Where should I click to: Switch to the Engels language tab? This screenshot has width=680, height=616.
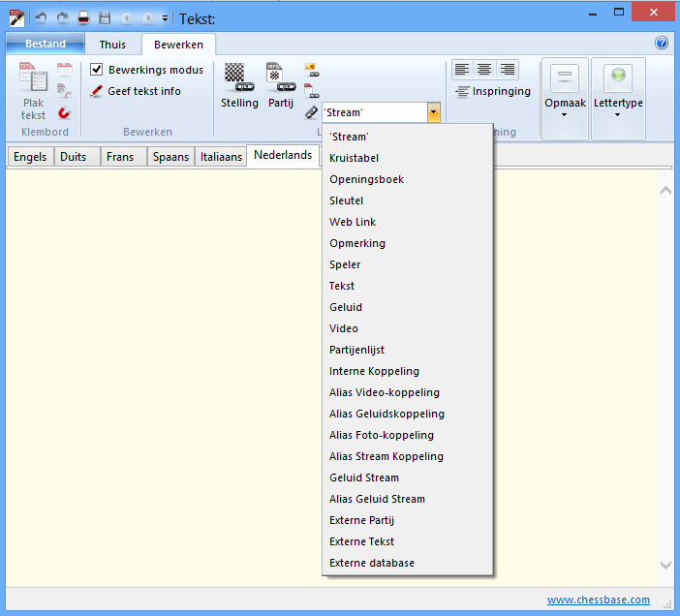(x=30, y=157)
